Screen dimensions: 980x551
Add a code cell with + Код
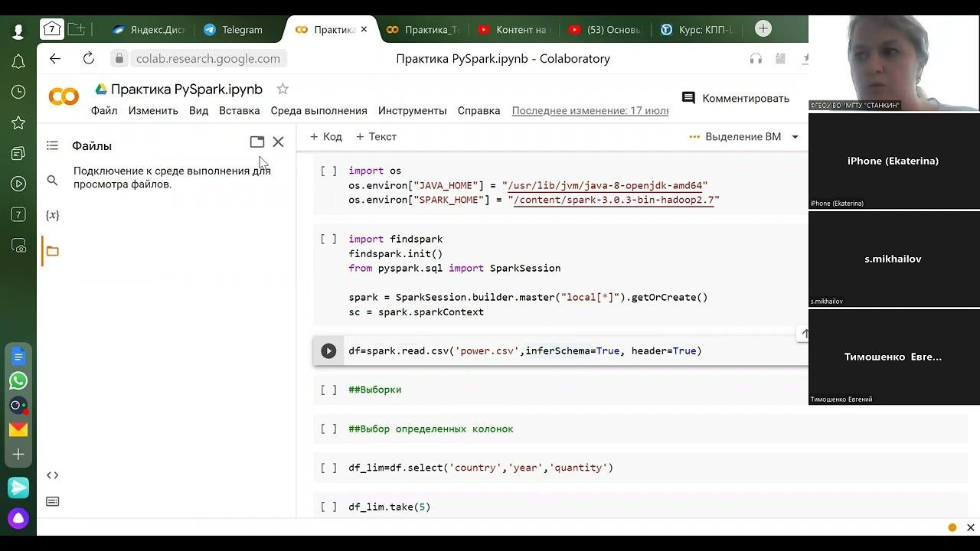pyautogui.click(x=325, y=137)
